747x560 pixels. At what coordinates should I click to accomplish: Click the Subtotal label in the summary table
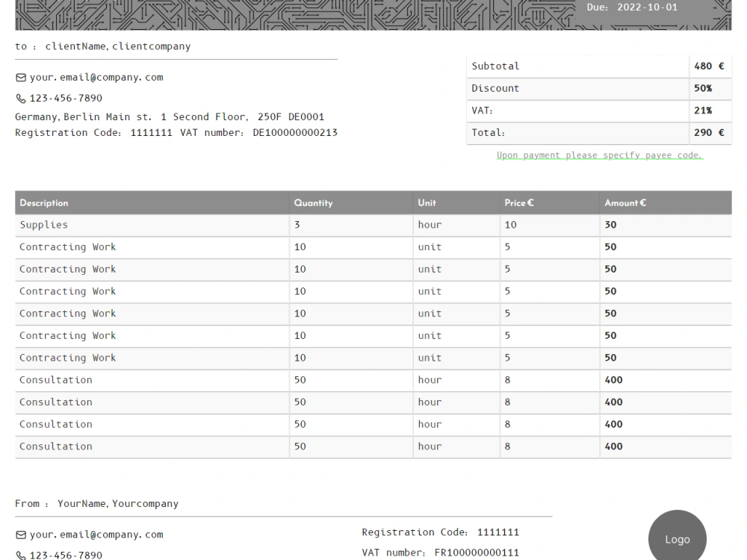click(495, 66)
